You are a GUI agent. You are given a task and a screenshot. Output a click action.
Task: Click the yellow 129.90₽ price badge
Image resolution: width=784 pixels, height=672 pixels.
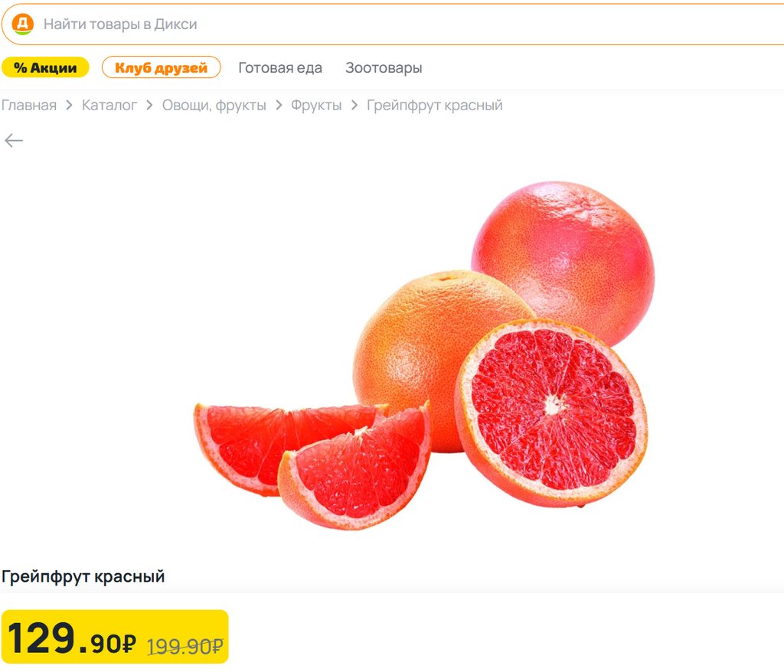115,637
